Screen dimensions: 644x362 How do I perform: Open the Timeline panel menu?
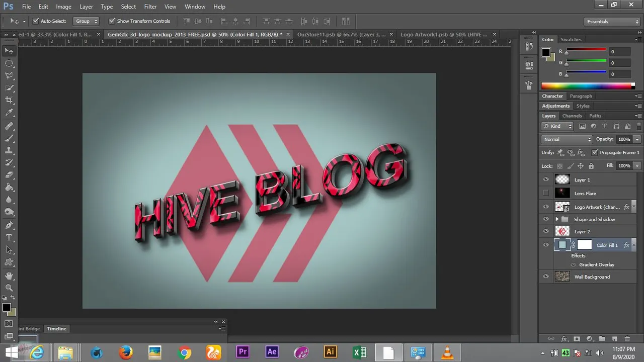click(x=222, y=329)
